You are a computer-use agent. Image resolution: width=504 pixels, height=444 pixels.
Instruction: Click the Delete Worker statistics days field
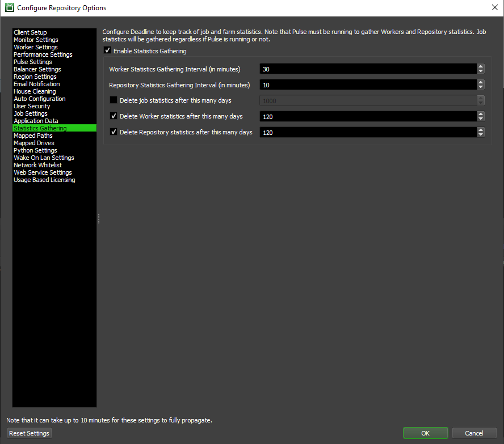pyautogui.click(x=368, y=116)
